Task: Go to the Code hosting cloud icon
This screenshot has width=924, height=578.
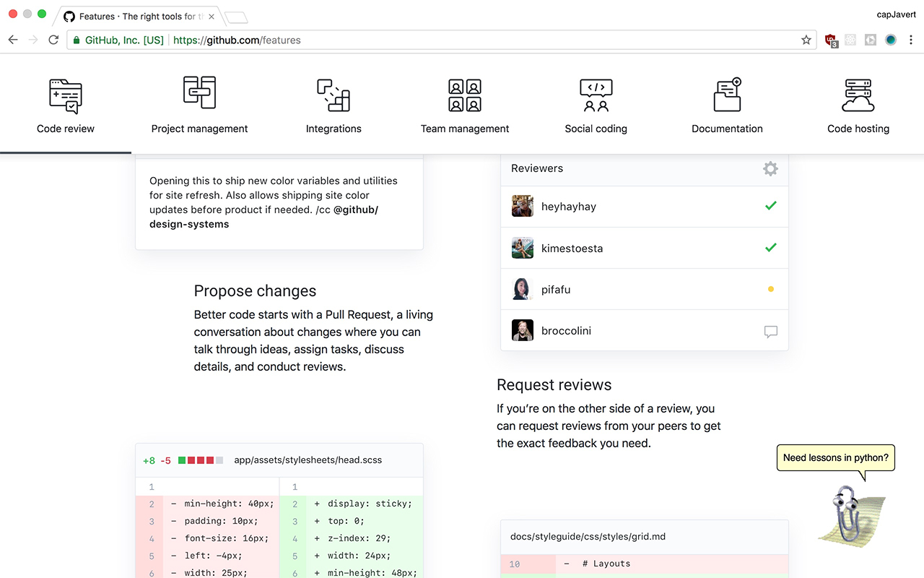Action: click(858, 95)
